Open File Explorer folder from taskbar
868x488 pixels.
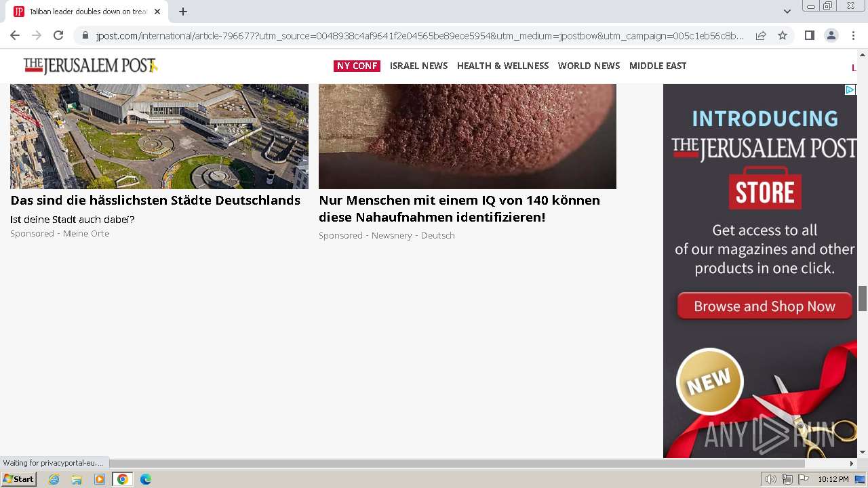pyautogui.click(x=77, y=479)
